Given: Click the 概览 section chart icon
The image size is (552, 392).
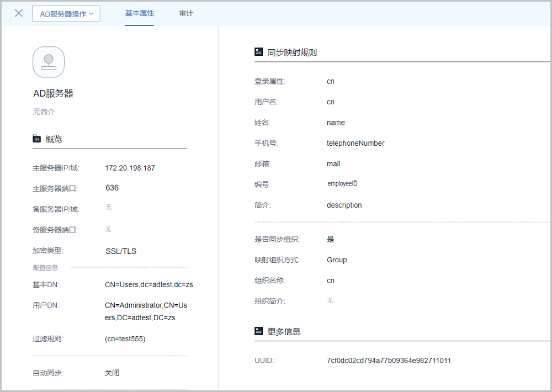Looking at the screenshot, I should click(x=37, y=139).
